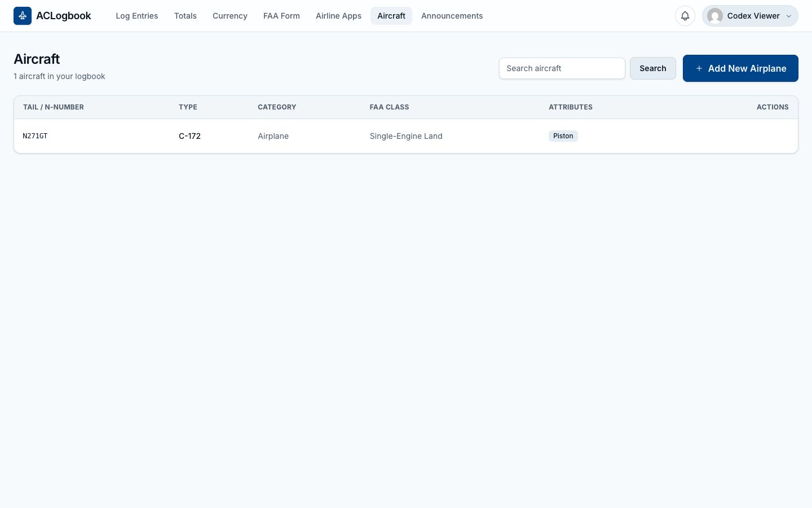The image size is (812, 508).
Task: Click the Airplane category cell
Action: pyautogui.click(x=273, y=136)
